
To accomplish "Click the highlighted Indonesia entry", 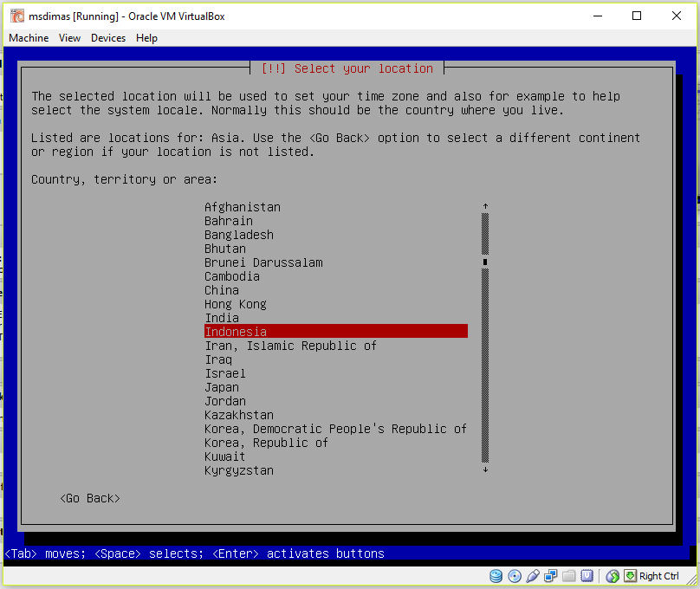I will click(336, 331).
